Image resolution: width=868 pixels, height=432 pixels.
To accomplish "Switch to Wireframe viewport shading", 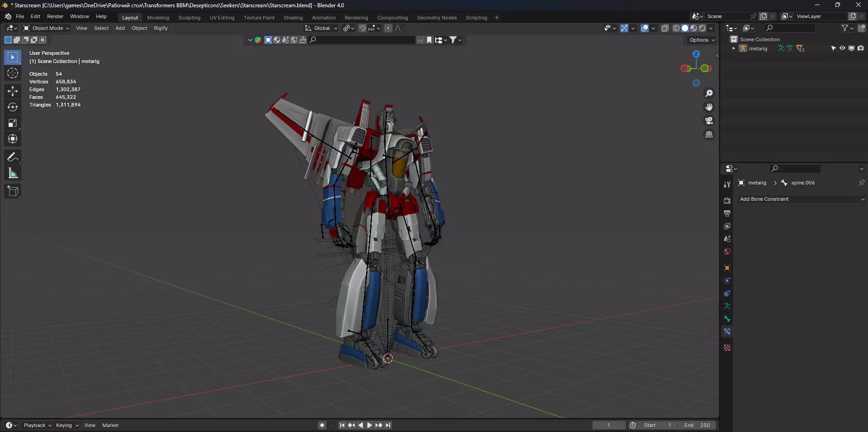I will coord(676,28).
